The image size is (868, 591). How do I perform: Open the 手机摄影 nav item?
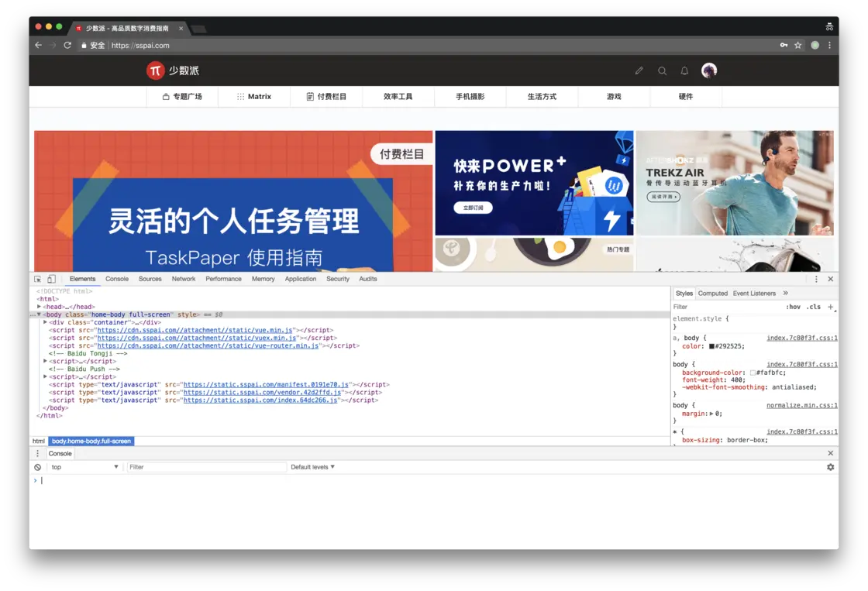tap(470, 96)
